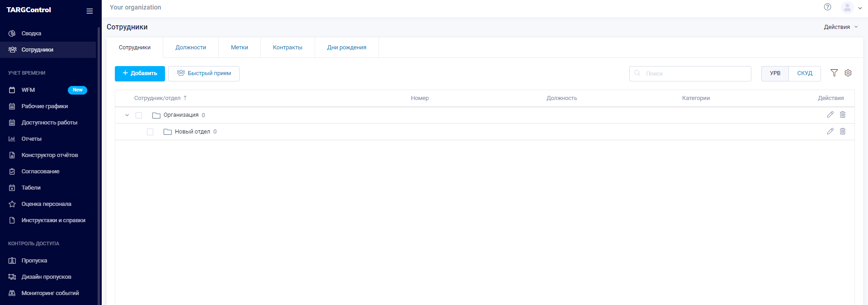Click the Быстрый прием button
The height and width of the screenshot is (305, 868).
pos(204,73)
